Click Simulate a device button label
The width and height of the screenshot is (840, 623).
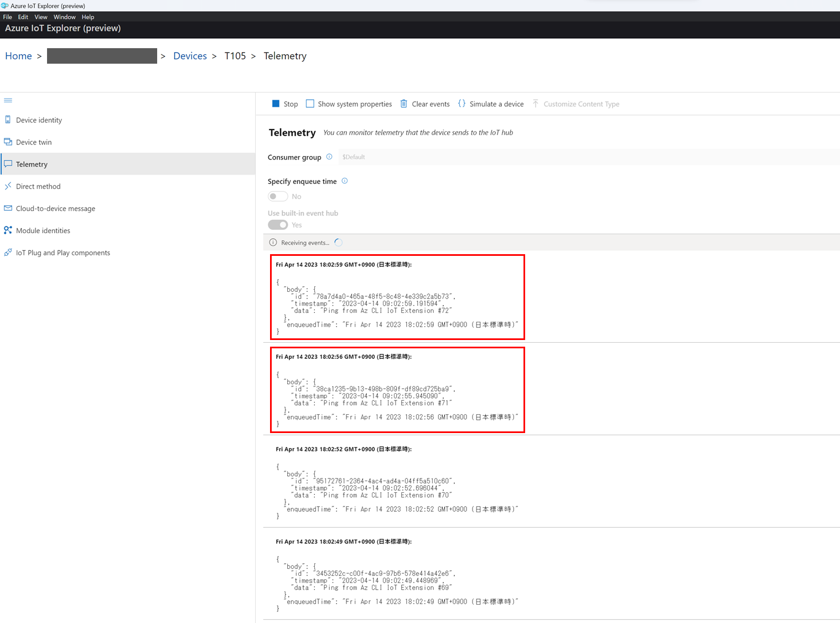(496, 104)
